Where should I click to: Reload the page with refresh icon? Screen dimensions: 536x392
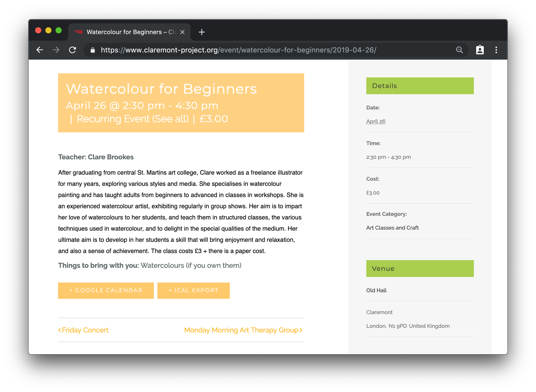pyautogui.click(x=72, y=50)
